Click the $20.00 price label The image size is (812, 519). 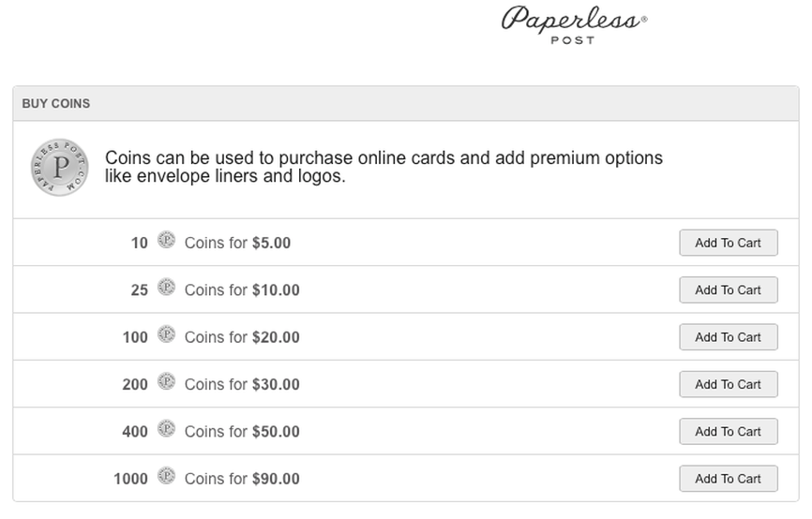click(x=276, y=338)
